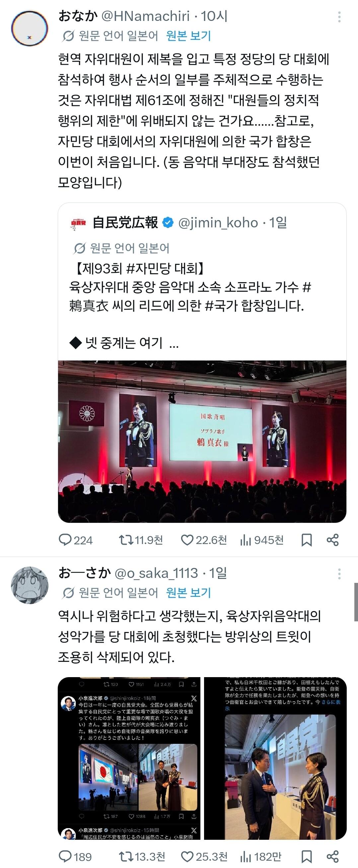
Task: Open おなか's profile avatar
Action: click(30, 28)
